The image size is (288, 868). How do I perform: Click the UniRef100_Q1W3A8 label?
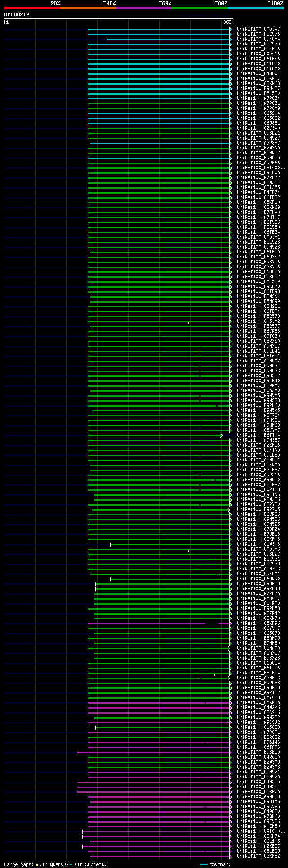click(258, 544)
